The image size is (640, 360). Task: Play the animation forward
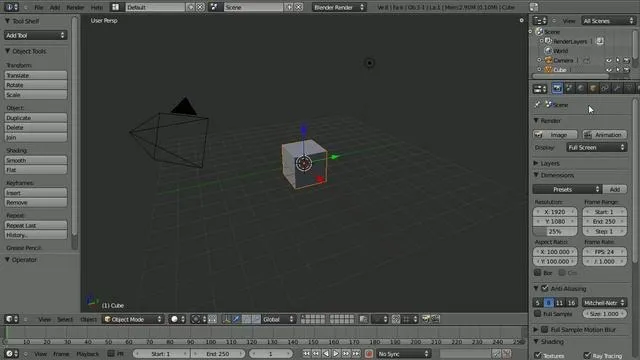[336, 353]
